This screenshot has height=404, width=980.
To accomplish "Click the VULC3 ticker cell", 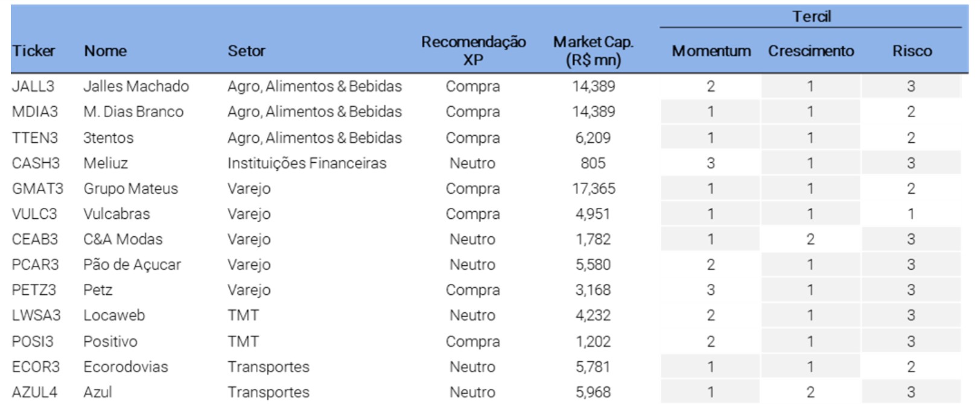I will (x=34, y=214).
